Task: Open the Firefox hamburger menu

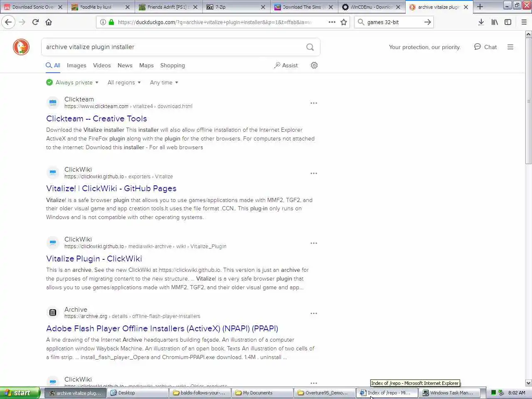Action: (x=524, y=22)
